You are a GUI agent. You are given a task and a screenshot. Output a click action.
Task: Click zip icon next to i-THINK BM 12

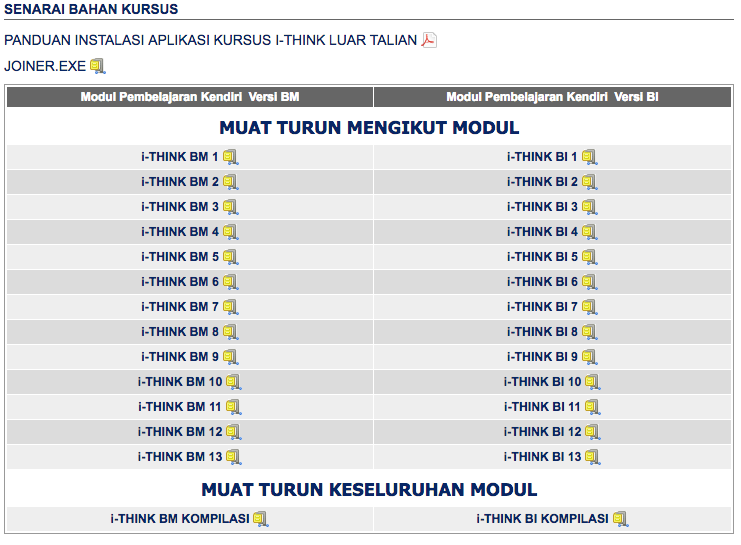click(x=234, y=433)
